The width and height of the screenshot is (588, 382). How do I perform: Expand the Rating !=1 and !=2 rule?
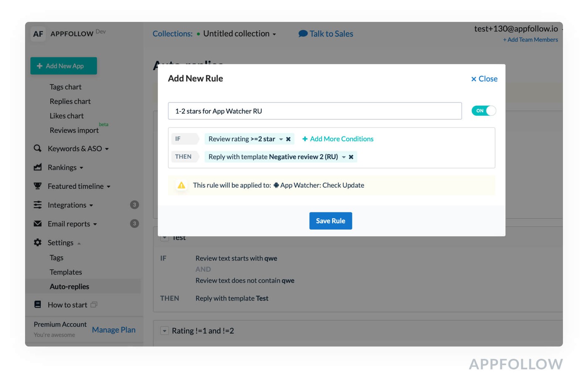165,331
